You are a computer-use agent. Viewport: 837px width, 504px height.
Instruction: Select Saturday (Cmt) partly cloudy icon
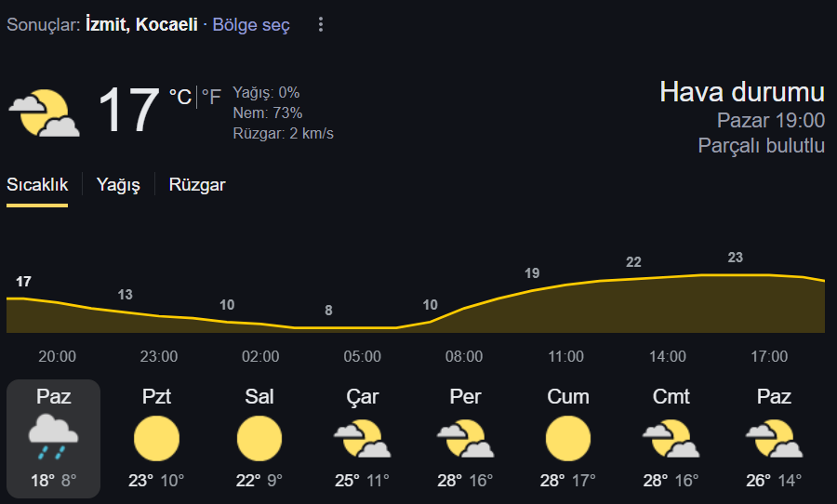pos(671,438)
